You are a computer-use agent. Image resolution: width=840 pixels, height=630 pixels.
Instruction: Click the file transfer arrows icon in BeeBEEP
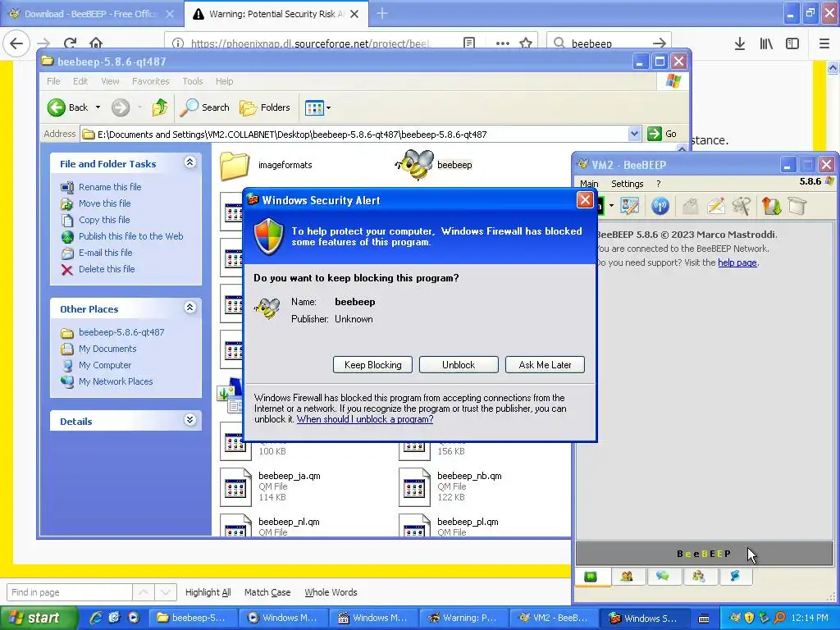coord(771,206)
